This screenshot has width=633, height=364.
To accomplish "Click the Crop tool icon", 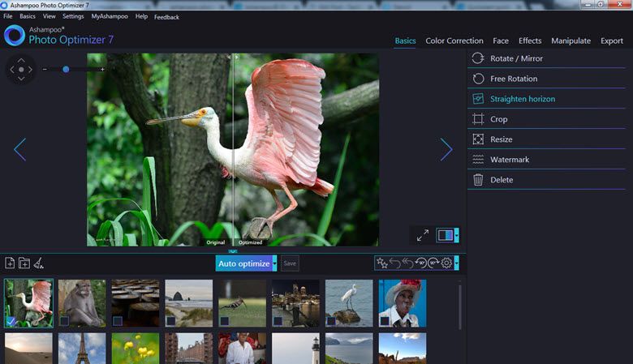I will coord(478,119).
